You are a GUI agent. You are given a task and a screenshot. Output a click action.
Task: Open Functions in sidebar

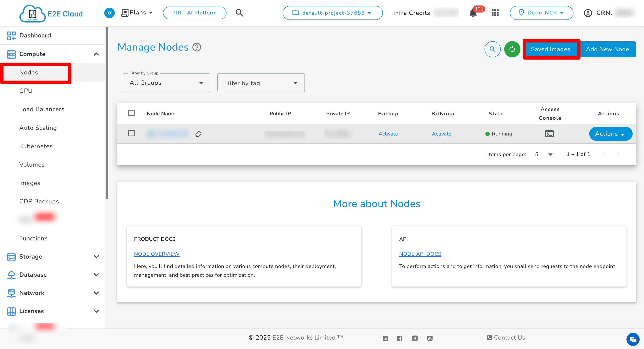coord(33,238)
